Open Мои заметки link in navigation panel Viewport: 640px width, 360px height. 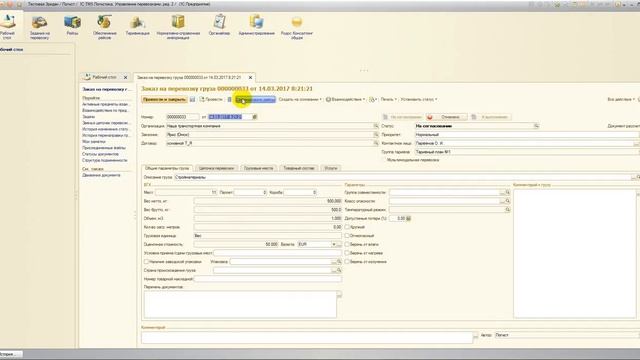[94, 142]
